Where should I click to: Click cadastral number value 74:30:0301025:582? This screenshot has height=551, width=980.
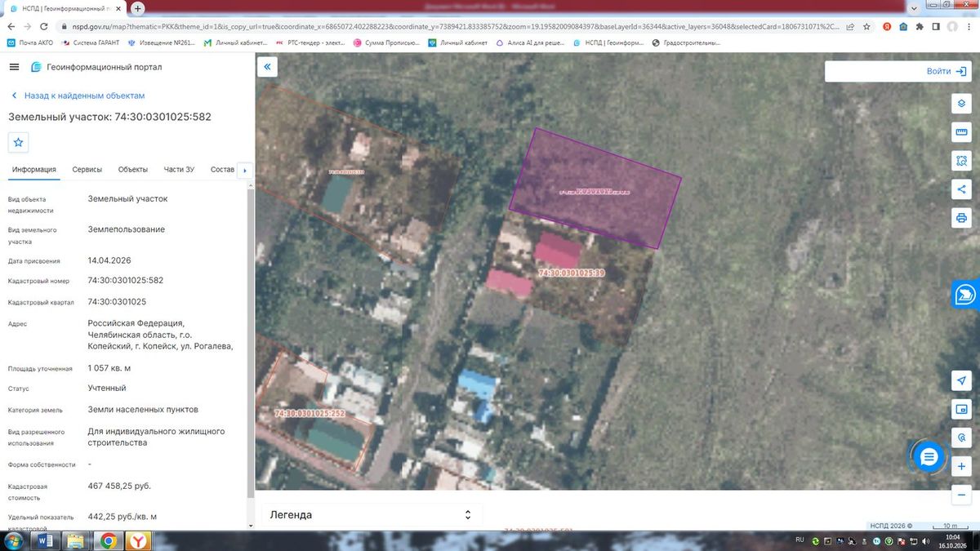(126, 281)
